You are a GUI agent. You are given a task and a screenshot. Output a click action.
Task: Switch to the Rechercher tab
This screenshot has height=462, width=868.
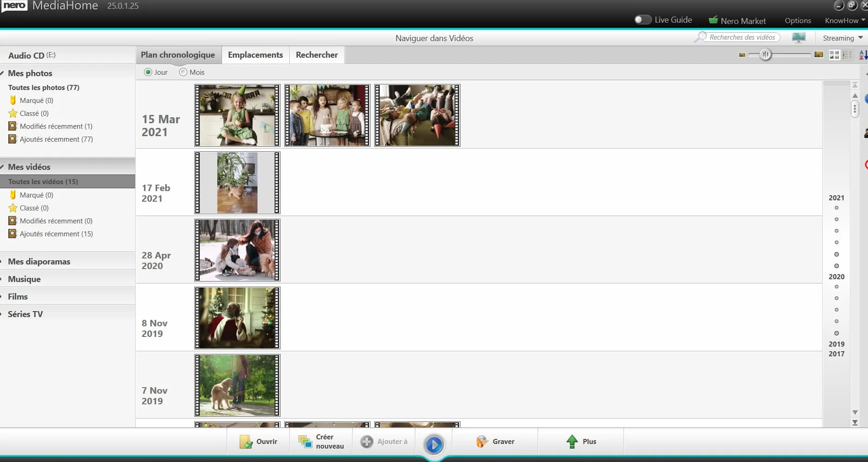click(317, 55)
